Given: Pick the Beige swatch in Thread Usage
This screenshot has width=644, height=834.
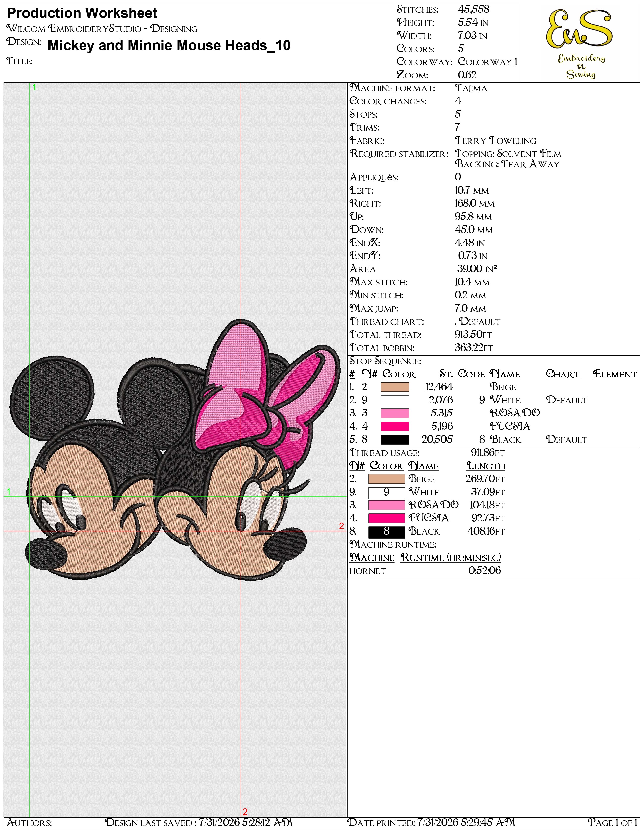Looking at the screenshot, I should pos(386,479).
